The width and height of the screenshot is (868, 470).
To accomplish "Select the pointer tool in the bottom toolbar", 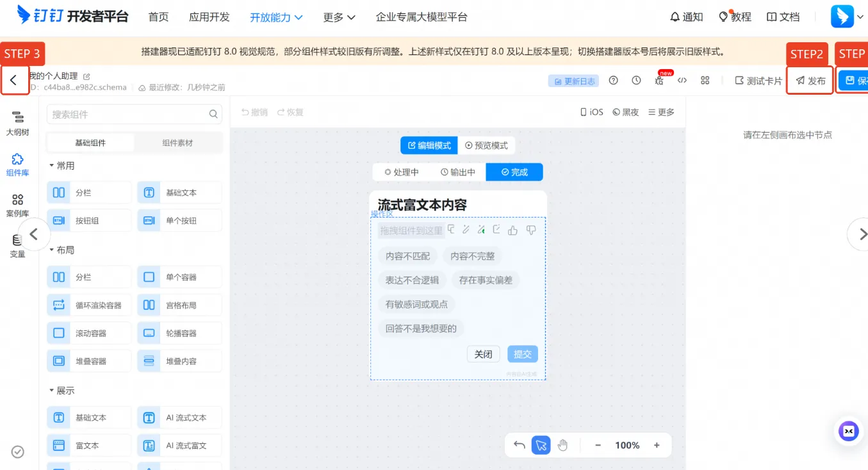I will [541, 445].
